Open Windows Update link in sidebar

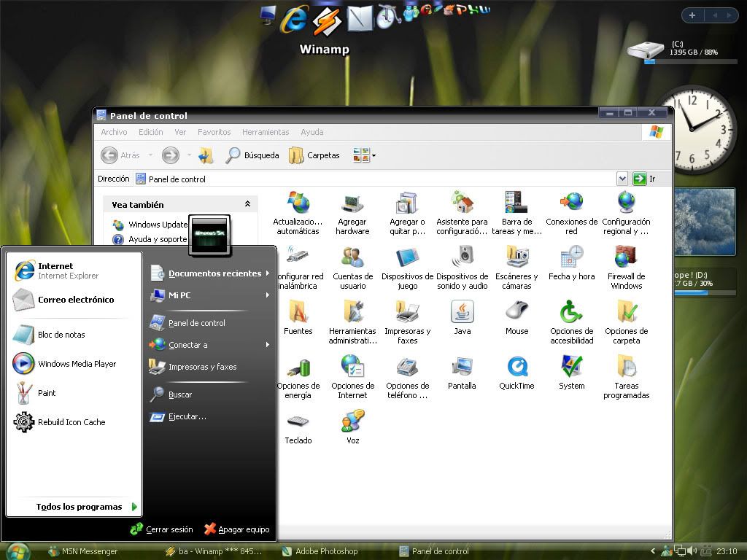150,225
